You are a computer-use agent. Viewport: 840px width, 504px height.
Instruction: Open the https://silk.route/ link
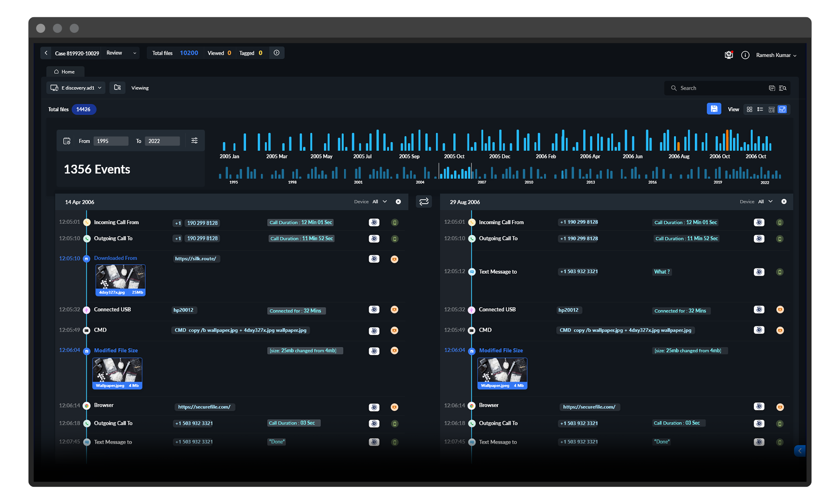[196, 259]
